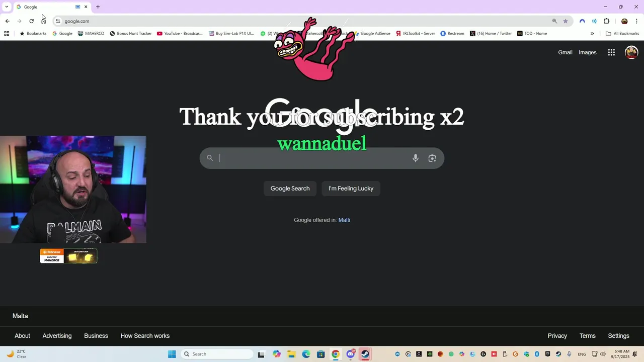Open Google Lens image search icon

[432, 158]
